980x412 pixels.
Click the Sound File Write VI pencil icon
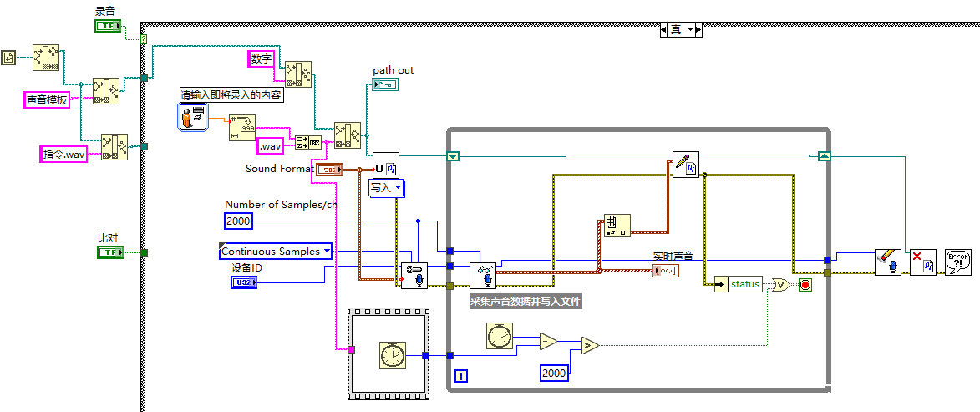click(686, 165)
